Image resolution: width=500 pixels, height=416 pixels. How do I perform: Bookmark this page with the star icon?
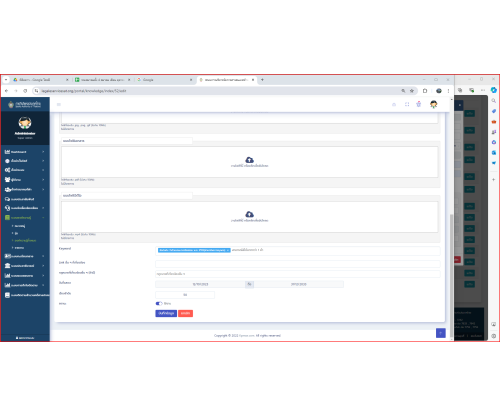[412, 91]
